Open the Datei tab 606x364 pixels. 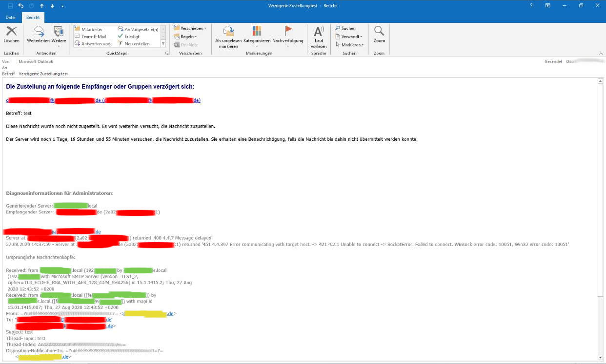pos(10,17)
